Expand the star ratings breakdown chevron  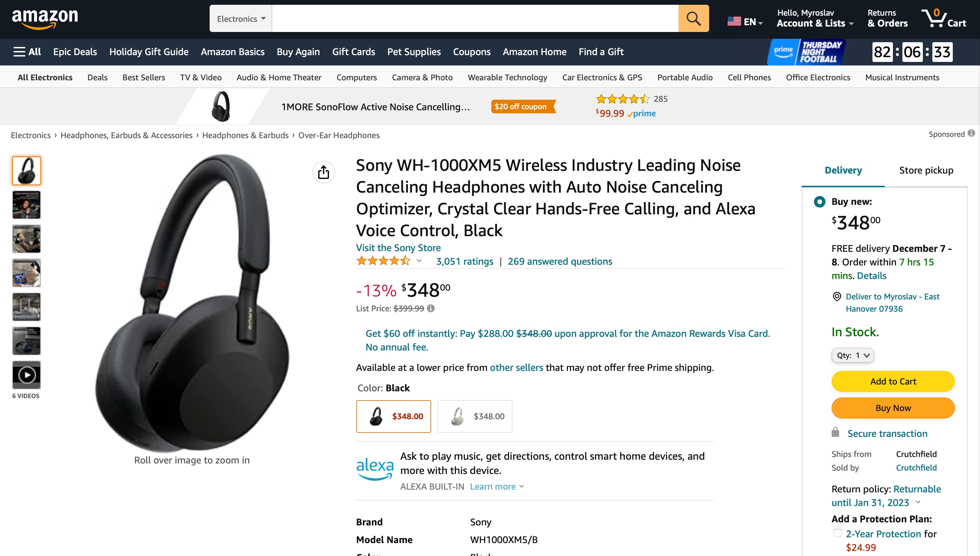point(419,261)
